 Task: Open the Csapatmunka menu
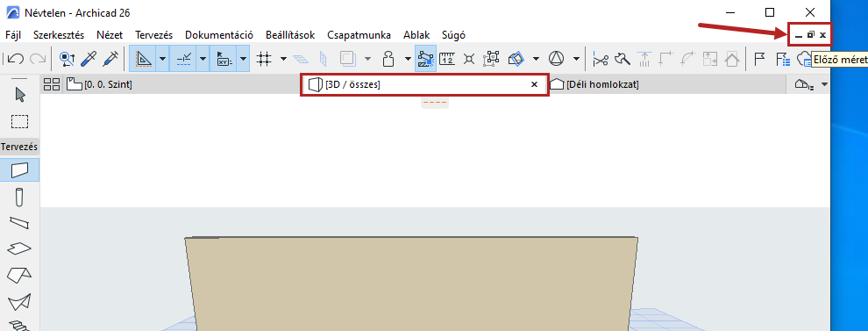(x=359, y=35)
